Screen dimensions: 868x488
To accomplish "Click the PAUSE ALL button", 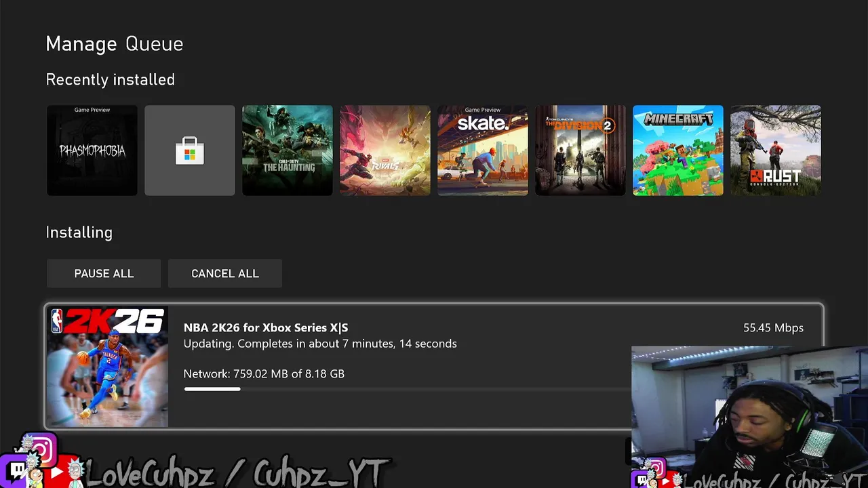I will pyautogui.click(x=104, y=273).
